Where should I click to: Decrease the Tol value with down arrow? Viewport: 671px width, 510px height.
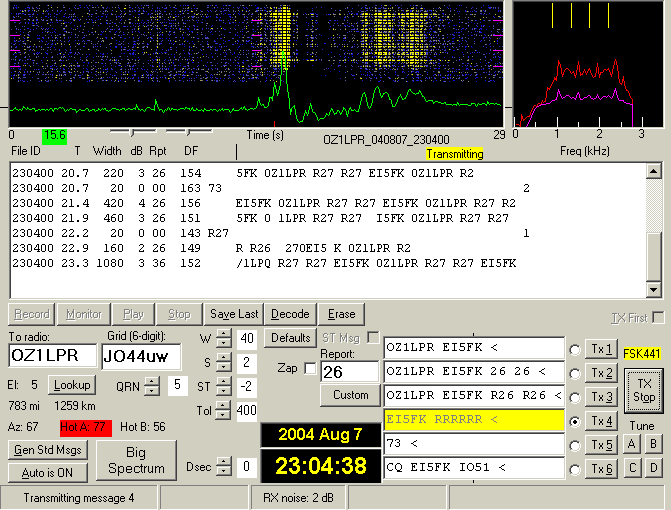click(x=223, y=416)
